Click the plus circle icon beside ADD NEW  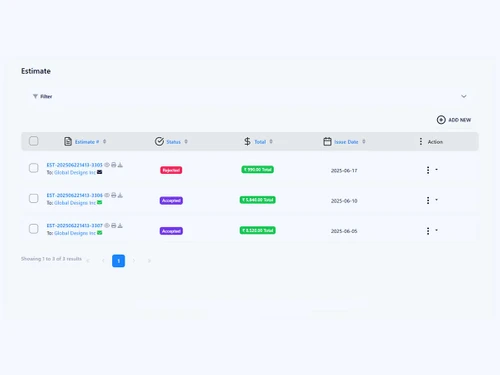[x=441, y=120]
